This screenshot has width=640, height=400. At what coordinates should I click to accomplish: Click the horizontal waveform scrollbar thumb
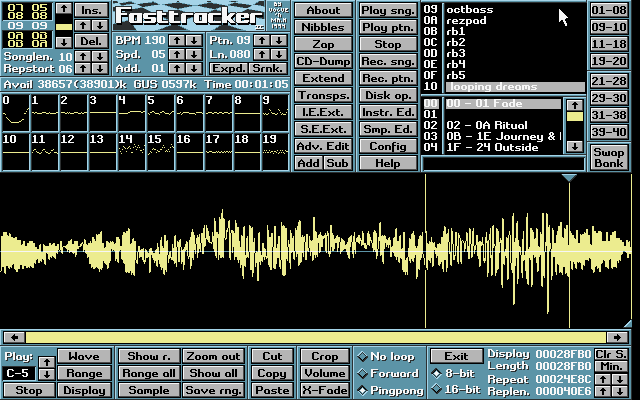[x=316, y=337]
